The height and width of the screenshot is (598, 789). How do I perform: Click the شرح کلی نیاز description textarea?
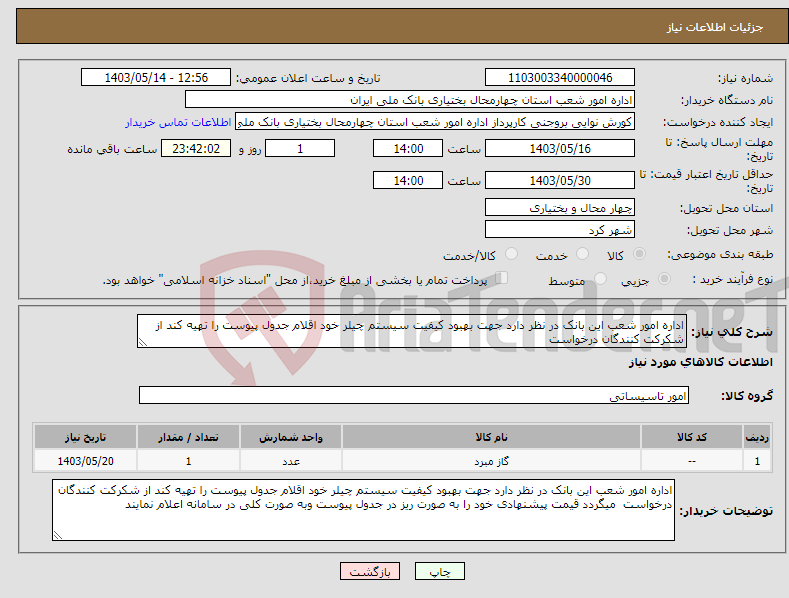[x=412, y=331]
